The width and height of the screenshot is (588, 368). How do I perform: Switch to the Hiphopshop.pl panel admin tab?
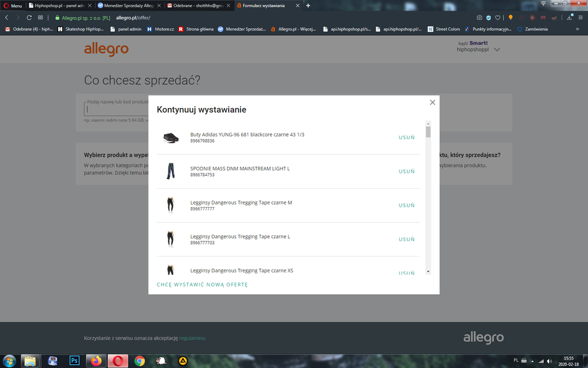point(60,5)
